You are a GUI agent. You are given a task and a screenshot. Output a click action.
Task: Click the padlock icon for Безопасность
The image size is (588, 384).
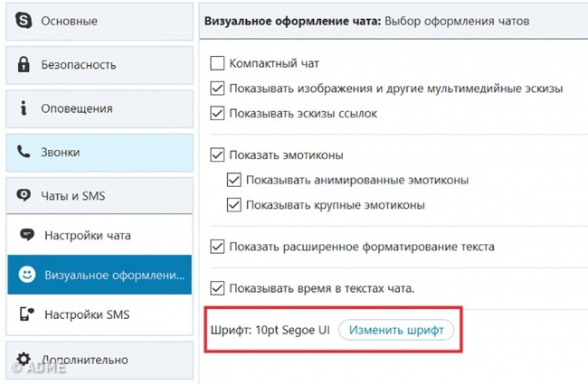tap(24, 65)
